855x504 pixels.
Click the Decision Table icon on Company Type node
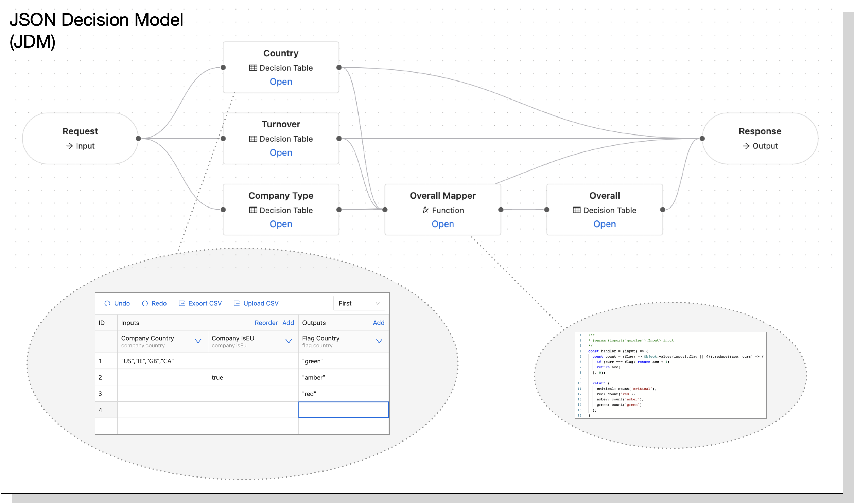pos(253,210)
